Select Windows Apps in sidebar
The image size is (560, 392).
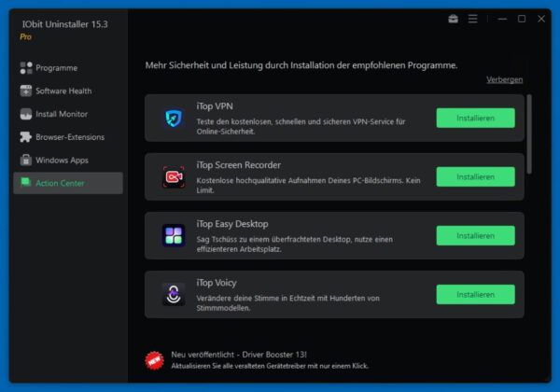68,160
